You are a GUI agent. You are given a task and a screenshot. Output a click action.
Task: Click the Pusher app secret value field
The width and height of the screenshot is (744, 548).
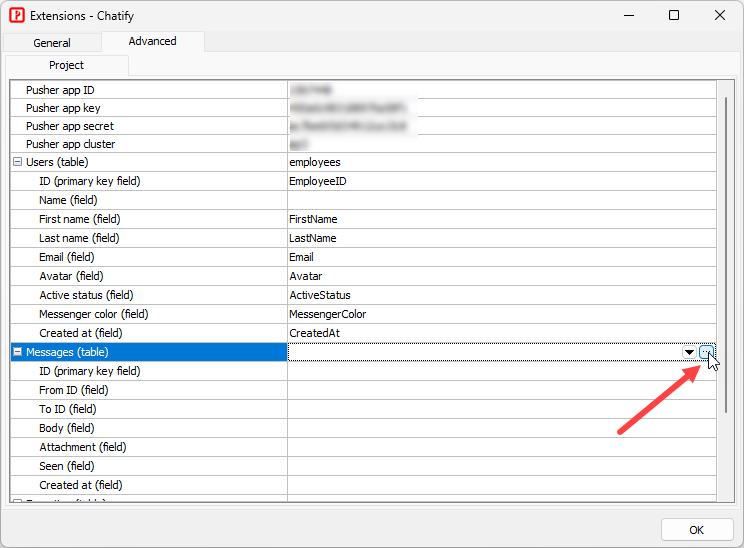[x=502, y=126]
